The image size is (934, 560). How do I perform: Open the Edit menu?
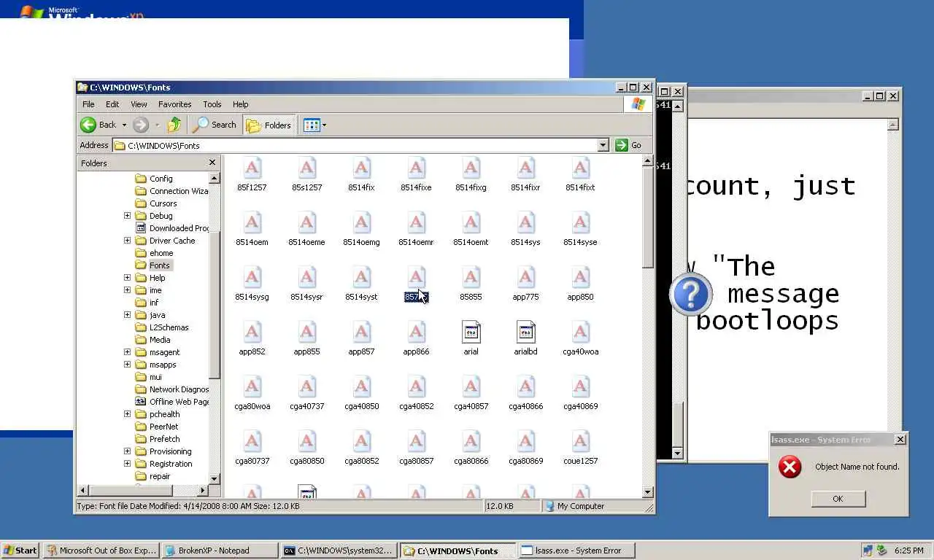112,104
